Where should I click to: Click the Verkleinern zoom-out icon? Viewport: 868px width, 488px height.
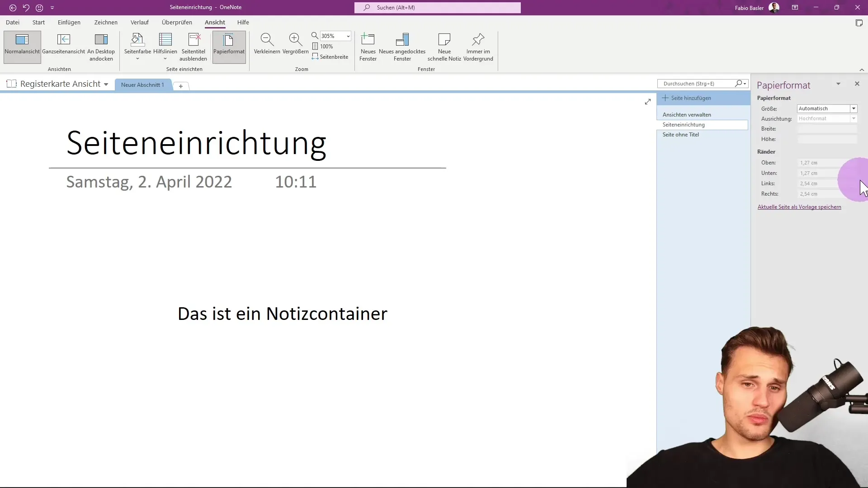point(267,40)
